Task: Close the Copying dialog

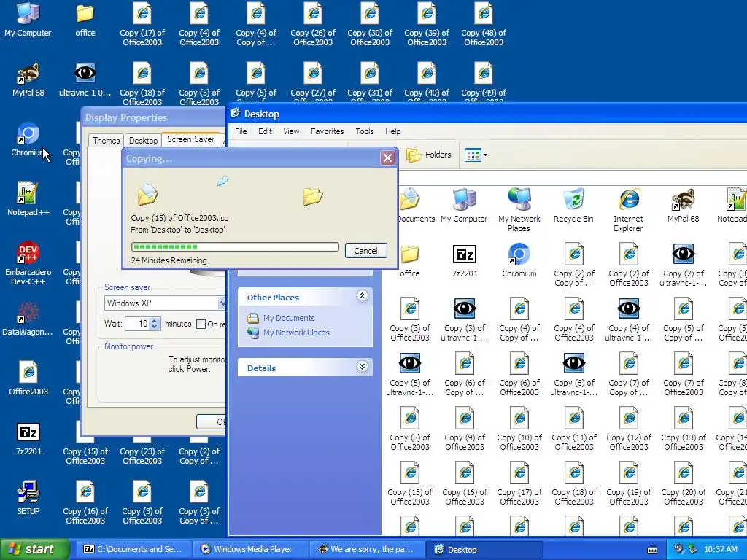Action: [388, 157]
